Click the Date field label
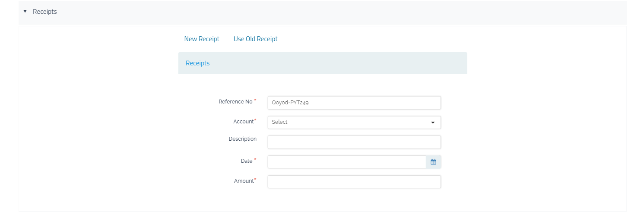 point(246,161)
